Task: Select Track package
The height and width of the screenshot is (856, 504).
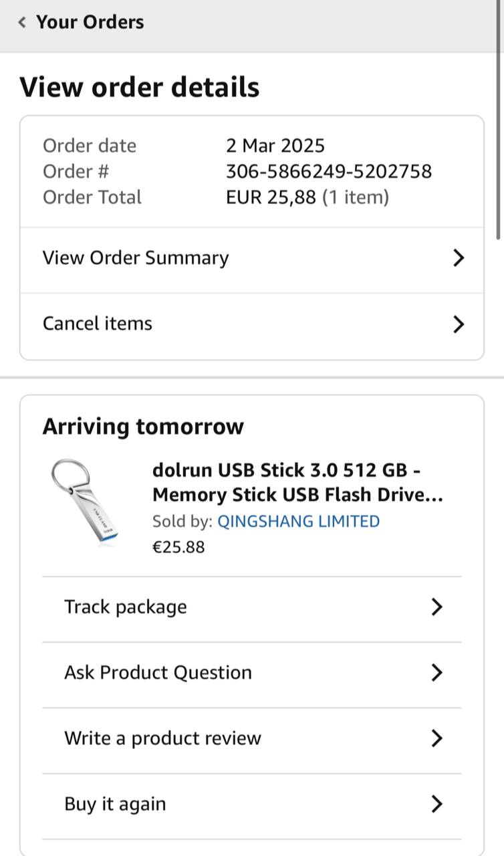Action: coord(126,607)
